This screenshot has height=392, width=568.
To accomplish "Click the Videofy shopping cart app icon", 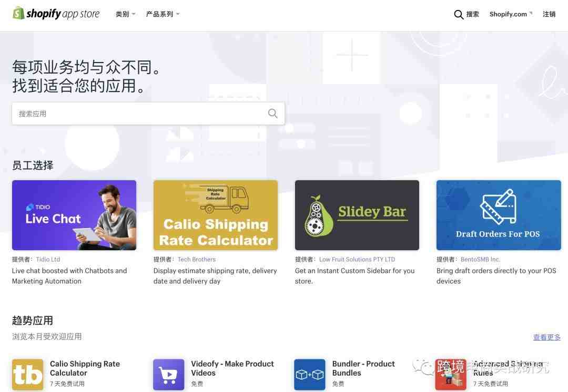I will [168, 375].
